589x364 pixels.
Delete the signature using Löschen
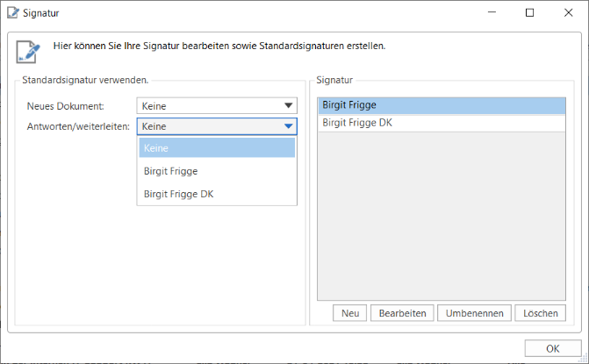click(x=541, y=313)
